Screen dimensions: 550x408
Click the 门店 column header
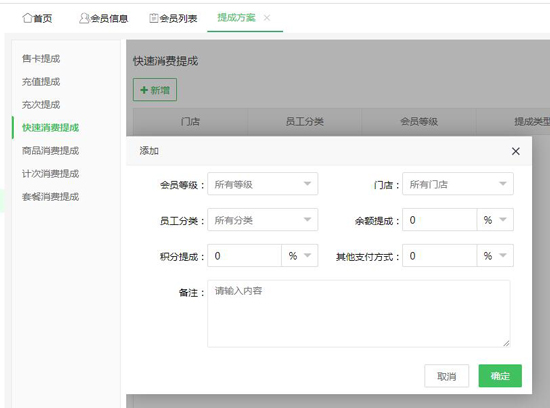tap(190, 122)
